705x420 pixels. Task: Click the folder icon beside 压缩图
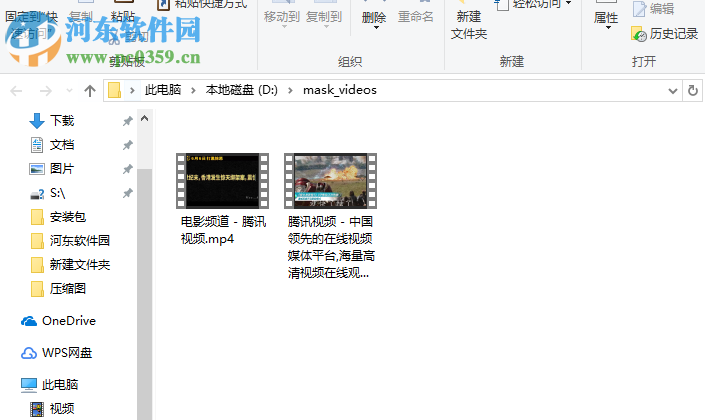(x=37, y=289)
